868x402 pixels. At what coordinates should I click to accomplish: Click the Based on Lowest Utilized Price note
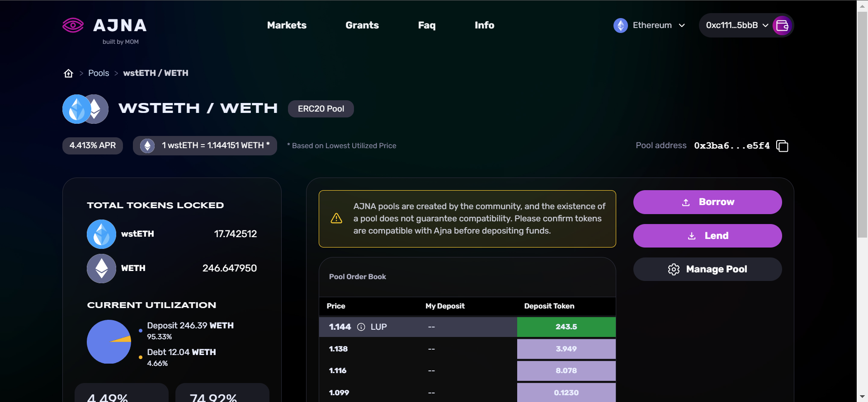pos(342,146)
